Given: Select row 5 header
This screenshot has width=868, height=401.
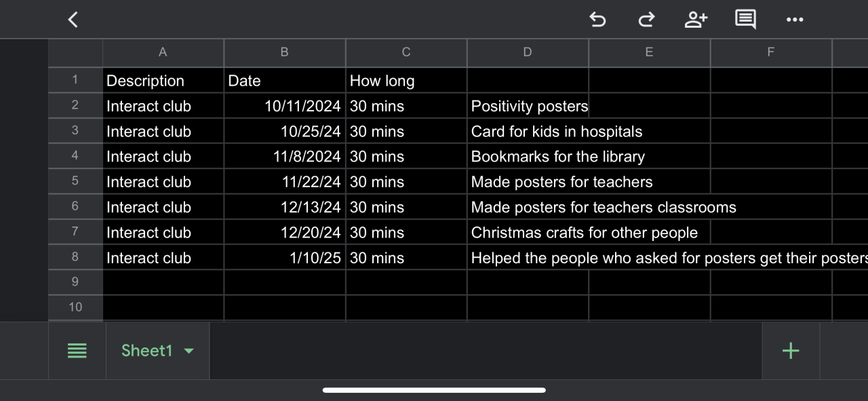Looking at the screenshot, I should tap(75, 181).
